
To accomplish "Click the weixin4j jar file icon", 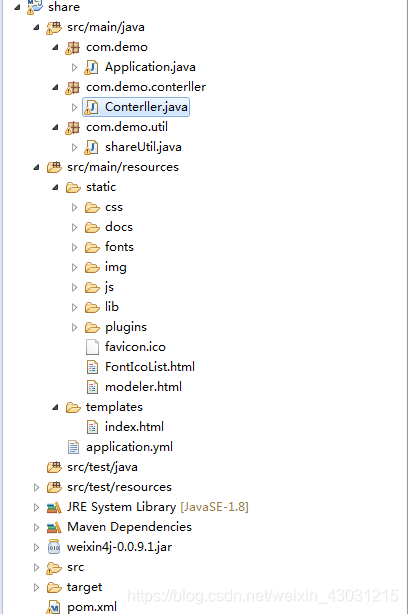I will [54, 547].
